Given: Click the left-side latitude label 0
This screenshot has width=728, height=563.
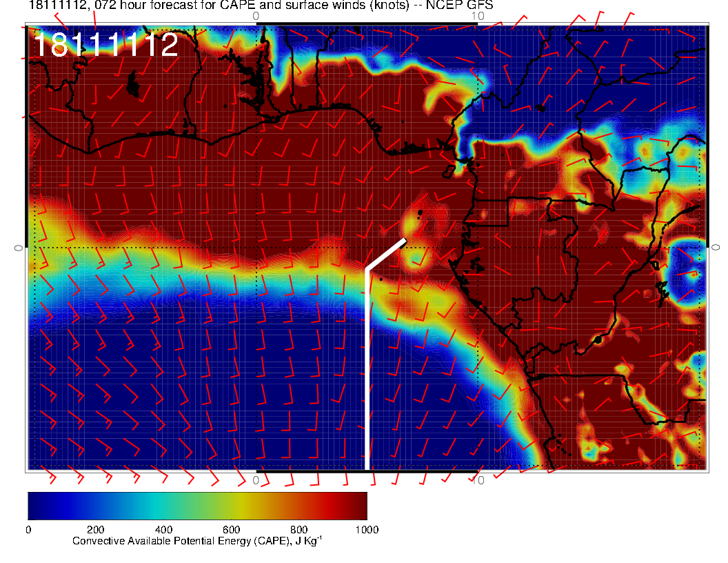Looking at the screenshot, I should pos(19,247).
